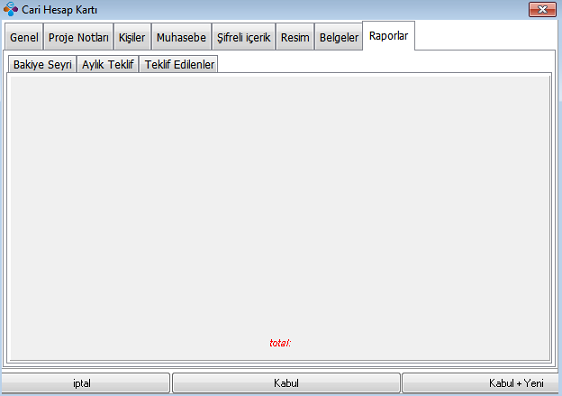Go to the Muhasebe tab
This screenshot has height=396, width=562.
tap(181, 37)
